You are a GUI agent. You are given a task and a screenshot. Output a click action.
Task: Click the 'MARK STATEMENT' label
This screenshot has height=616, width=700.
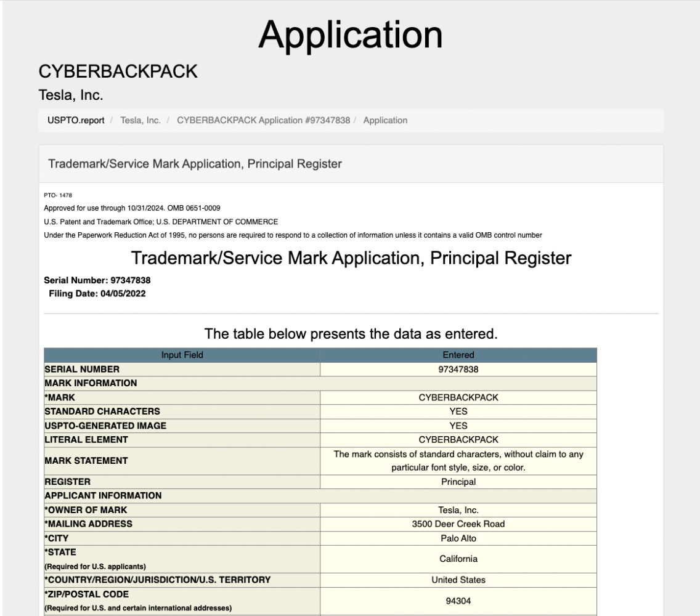click(x=86, y=461)
